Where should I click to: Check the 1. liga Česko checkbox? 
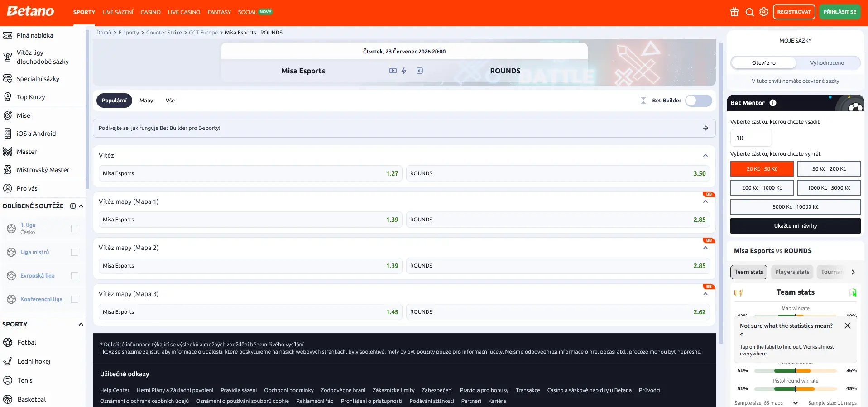(75, 229)
